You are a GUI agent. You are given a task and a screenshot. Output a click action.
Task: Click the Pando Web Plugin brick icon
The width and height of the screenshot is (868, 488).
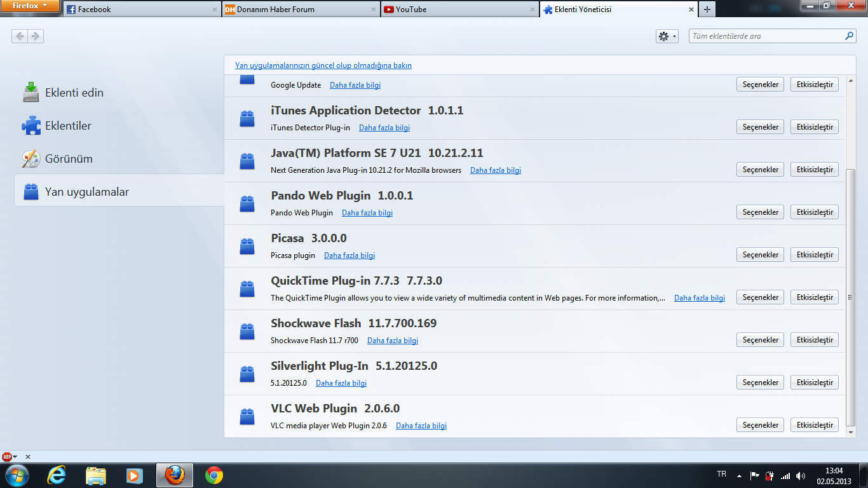[247, 204]
